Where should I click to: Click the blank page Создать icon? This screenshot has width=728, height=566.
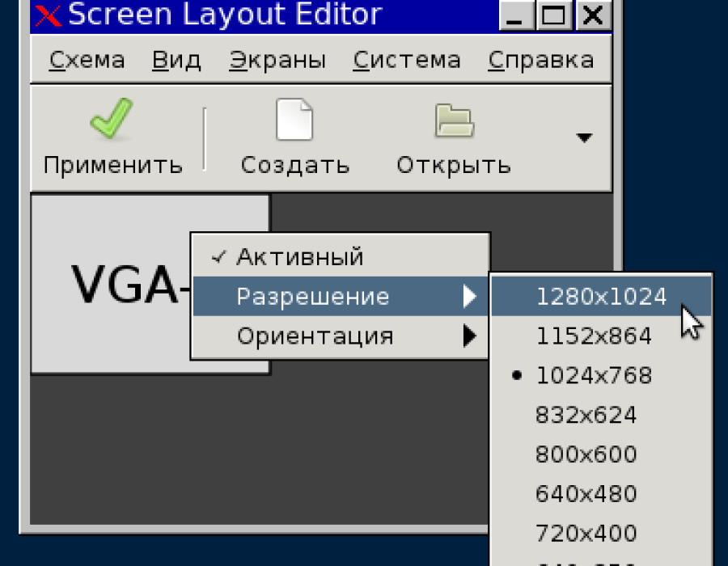coord(294,119)
